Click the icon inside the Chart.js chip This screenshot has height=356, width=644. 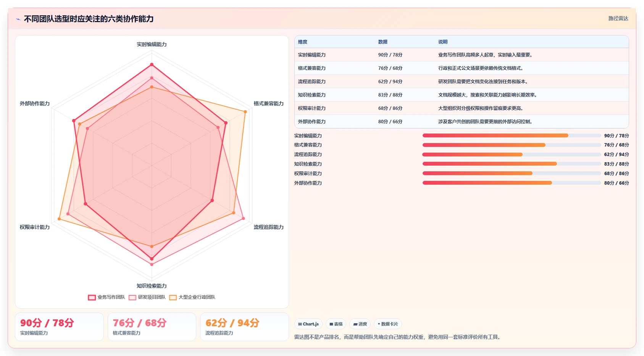300,324
